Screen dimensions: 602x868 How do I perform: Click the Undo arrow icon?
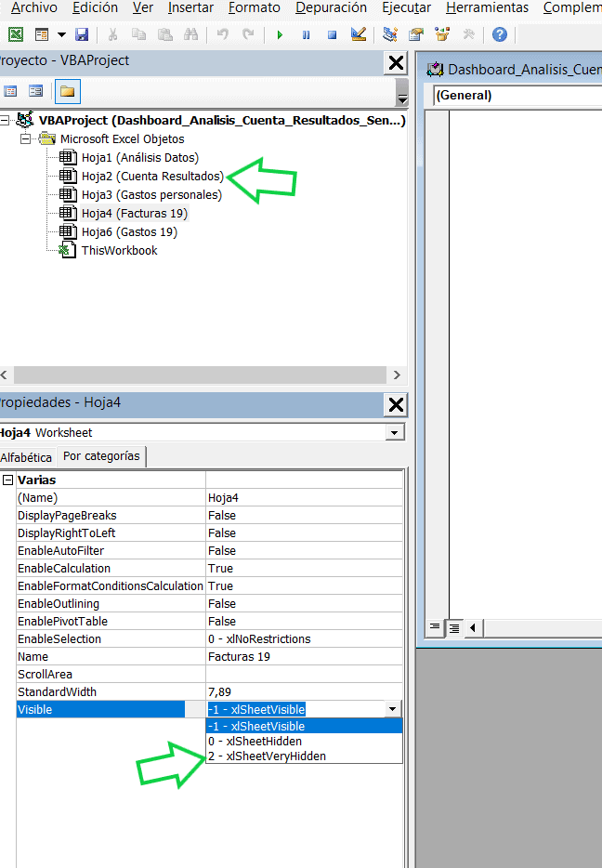[x=222, y=35]
